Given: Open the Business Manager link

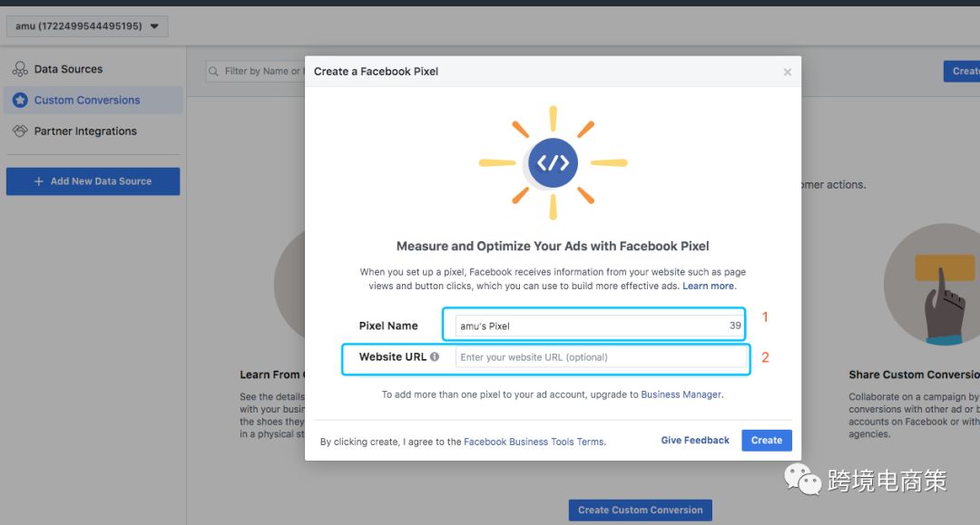Looking at the screenshot, I should tap(681, 394).
